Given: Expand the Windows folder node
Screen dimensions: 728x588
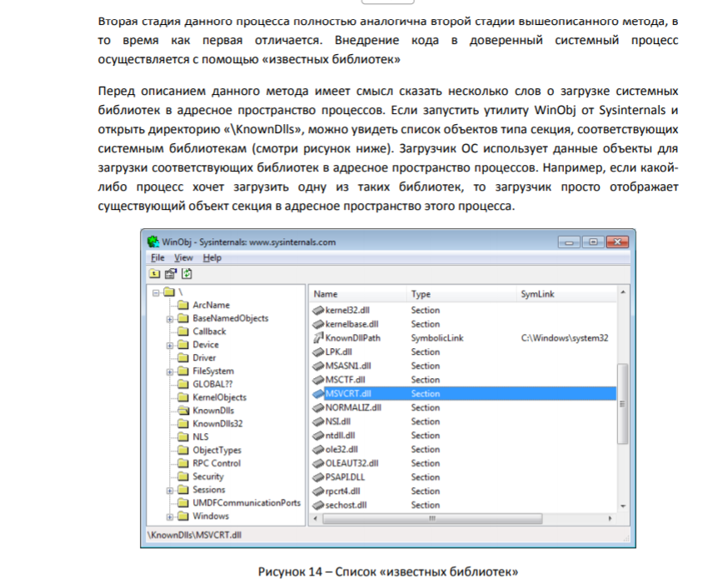Looking at the screenshot, I should (x=170, y=517).
